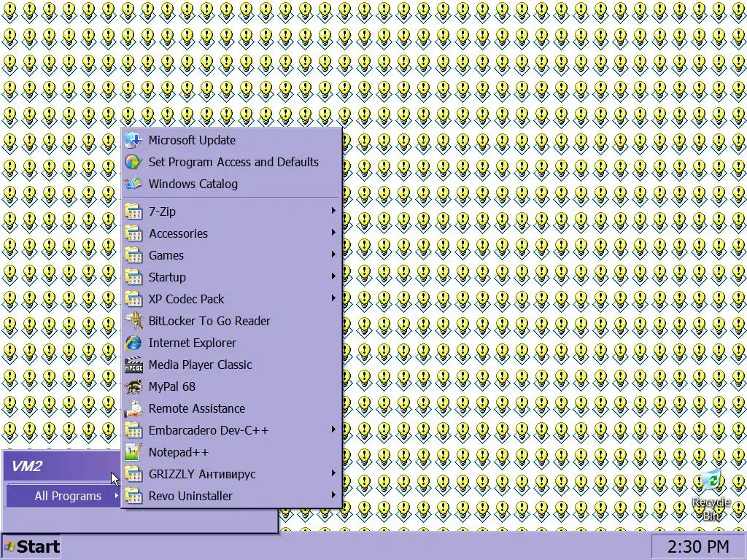Click the Notepad++ icon
Viewport: 747px width, 560px height.
pyautogui.click(x=133, y=452)
